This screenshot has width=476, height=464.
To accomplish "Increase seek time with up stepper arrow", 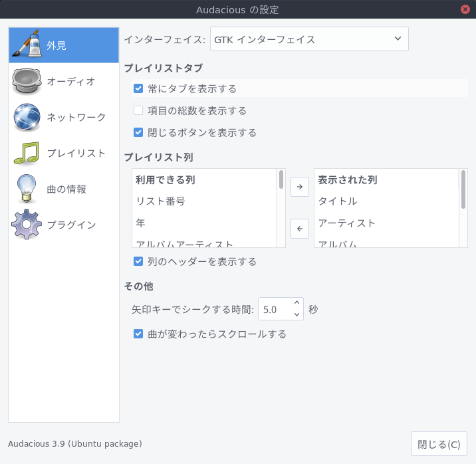I will (297, 304).
